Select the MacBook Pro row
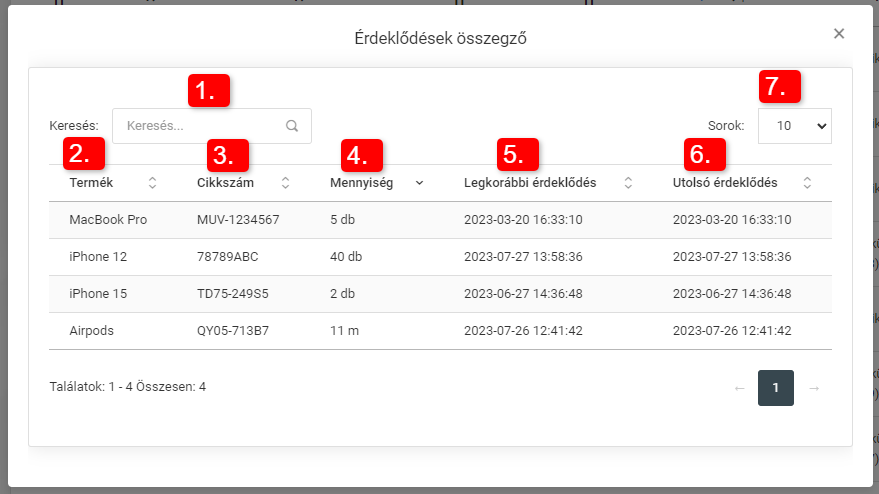The image size is (879, 494). (108, 220)
